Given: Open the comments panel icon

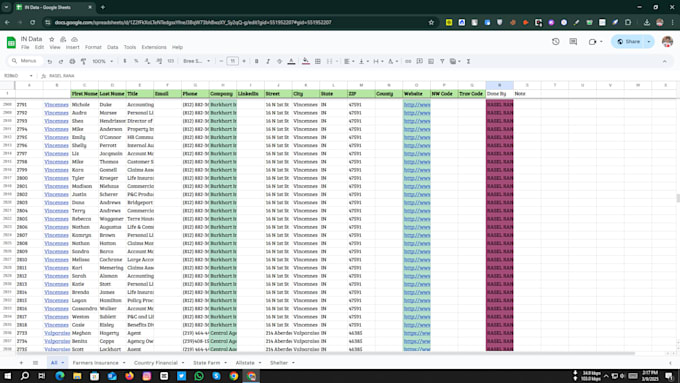Looking at the screenshot, I should click(573, 42).
